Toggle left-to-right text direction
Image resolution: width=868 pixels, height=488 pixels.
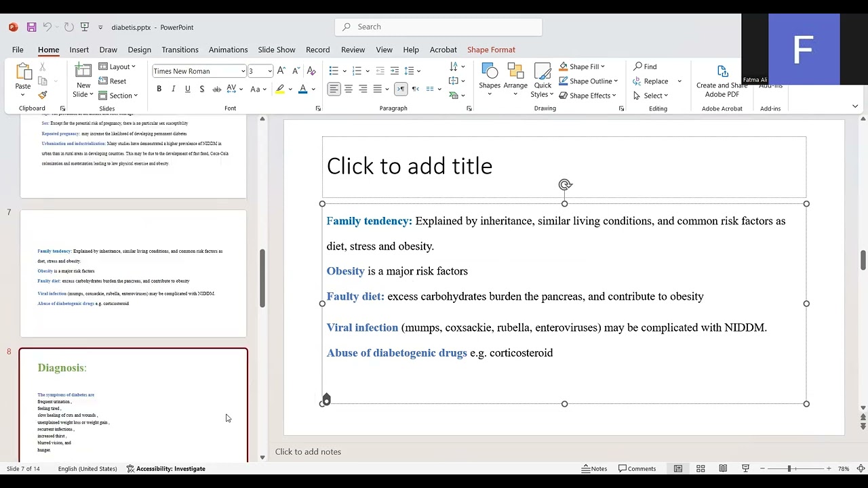point(401,89)
